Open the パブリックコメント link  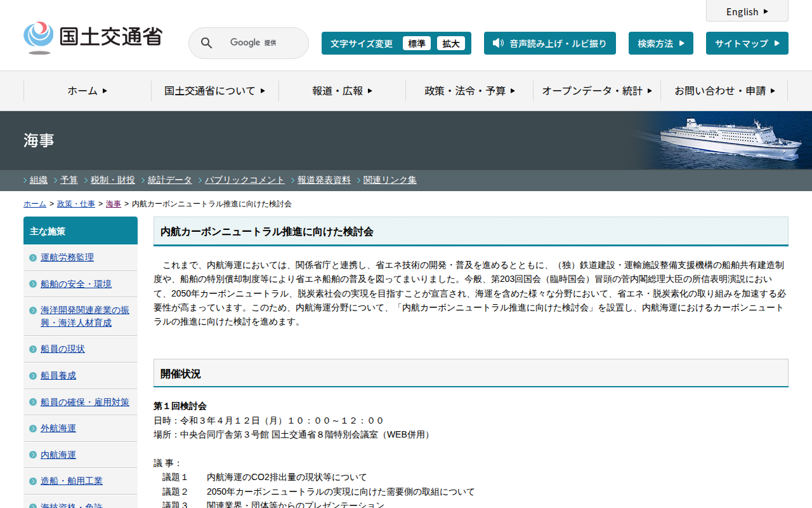pyautogui.click(x=245, y=180)
